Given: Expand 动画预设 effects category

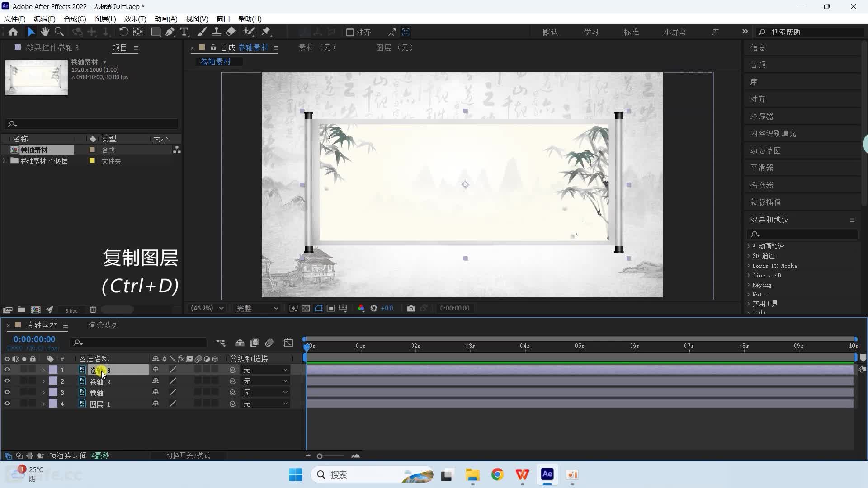Looking at the screenshot, I should pos(749,246).
